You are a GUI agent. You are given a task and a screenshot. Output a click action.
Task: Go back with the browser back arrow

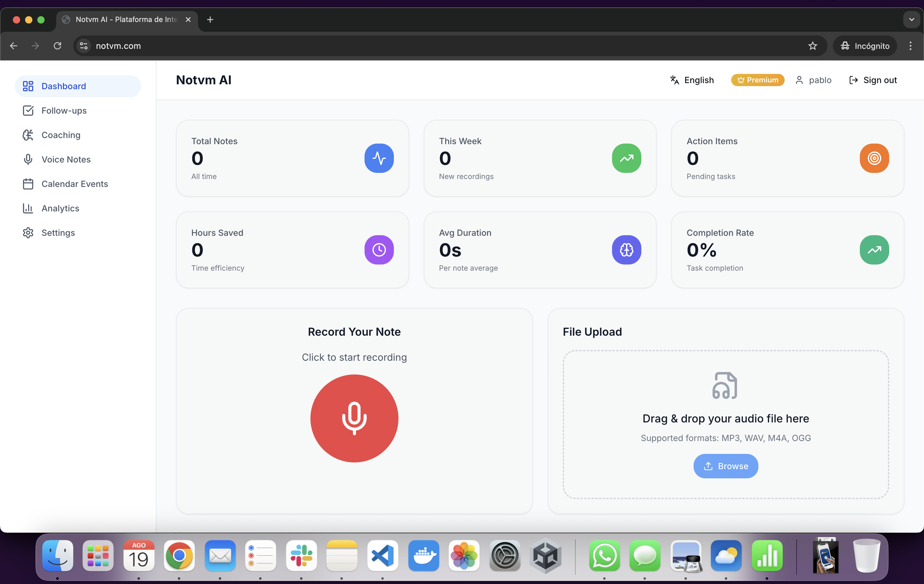(x=13, y=46)
